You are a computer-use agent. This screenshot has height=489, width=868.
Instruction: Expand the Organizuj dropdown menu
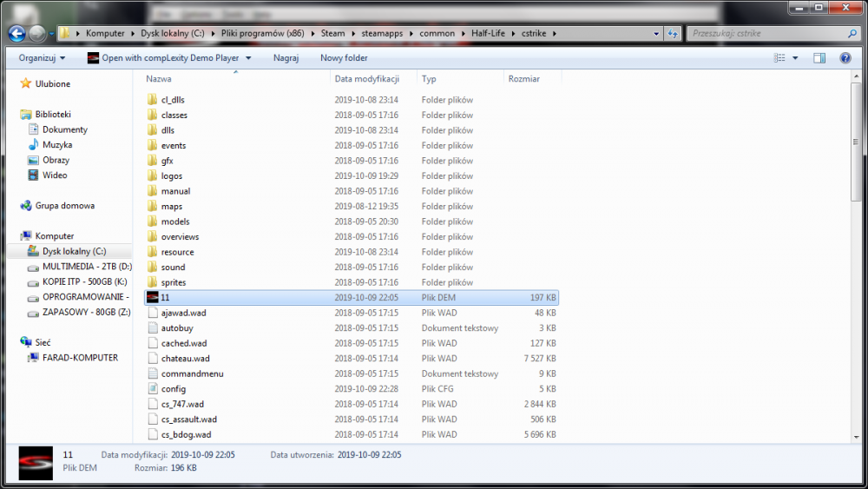42,57
